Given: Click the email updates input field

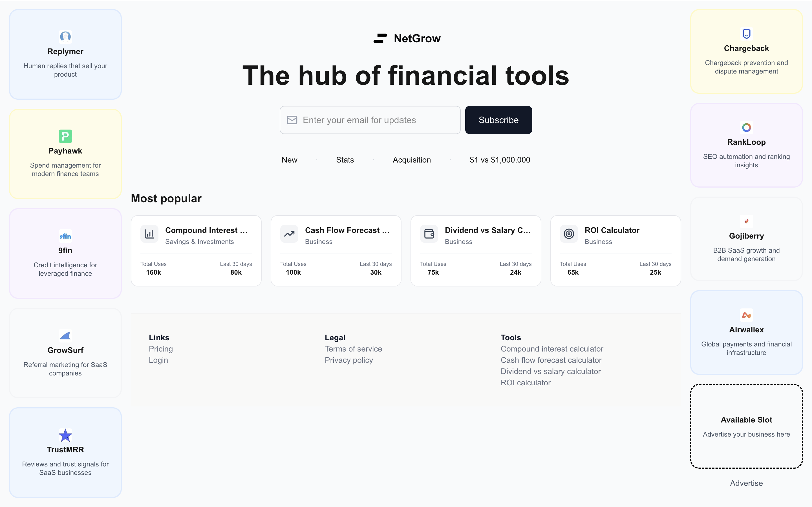Looking at the screenshot, I should click(369, 120).
